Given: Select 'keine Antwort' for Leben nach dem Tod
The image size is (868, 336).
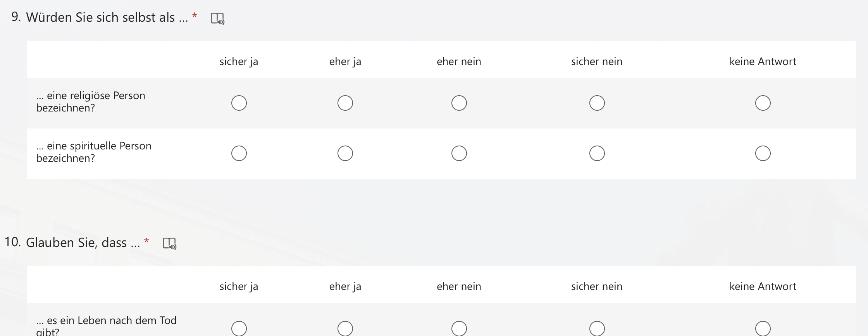Looking at the screenshot, I should point(763,328).
